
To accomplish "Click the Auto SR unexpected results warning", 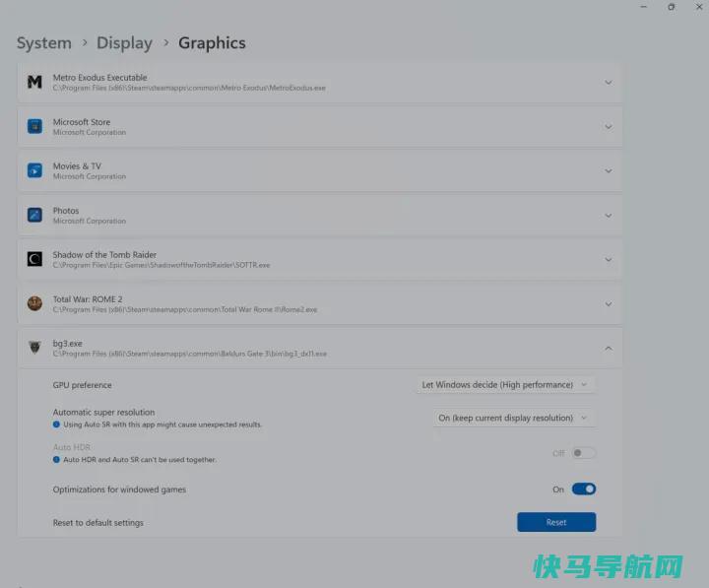I will pyautogui.click(x=162, y=425).
